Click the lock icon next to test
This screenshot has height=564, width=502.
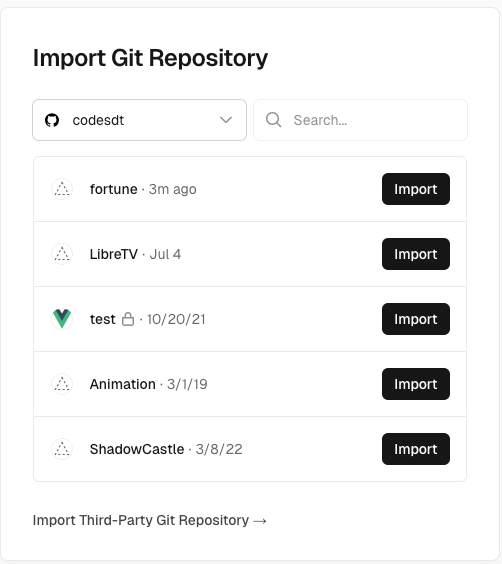[x=128, y=319]
